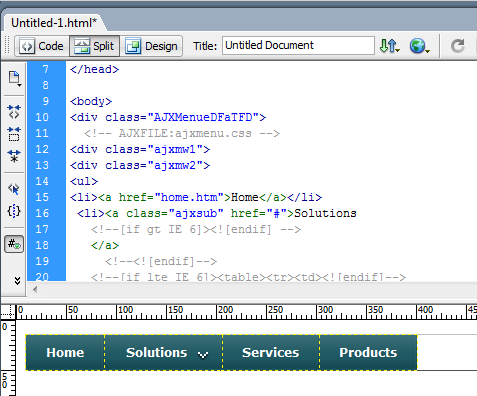This screenshot has height=396, width=477.
Task: Switch to Design view
Action: point(152,46)
